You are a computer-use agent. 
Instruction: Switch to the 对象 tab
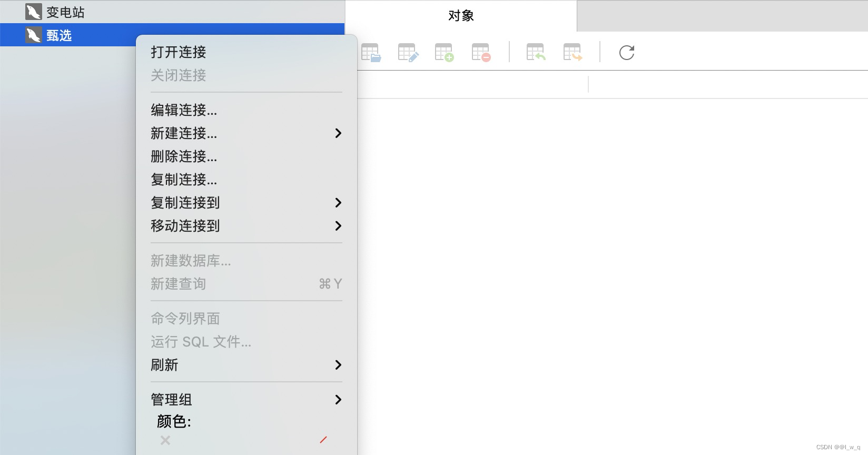pos(461,16)
